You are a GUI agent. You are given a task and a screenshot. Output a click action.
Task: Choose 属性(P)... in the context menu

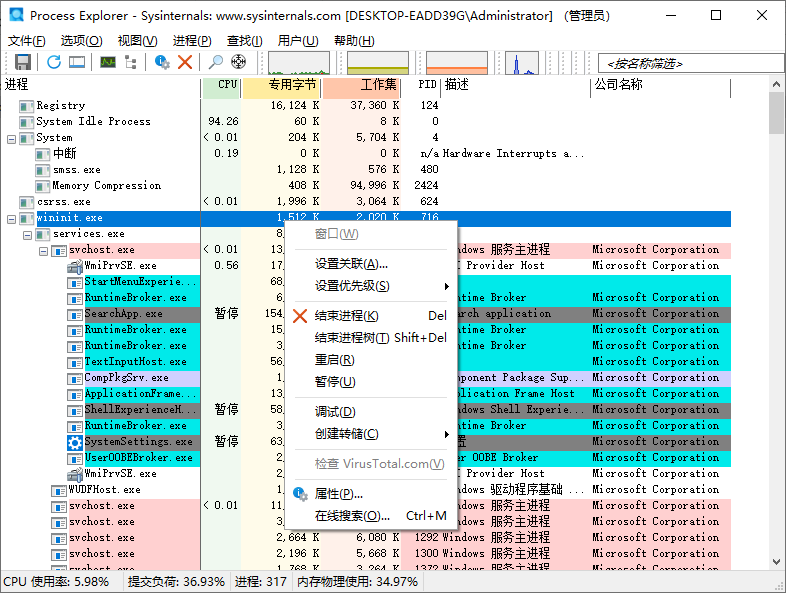pos(339,494)
